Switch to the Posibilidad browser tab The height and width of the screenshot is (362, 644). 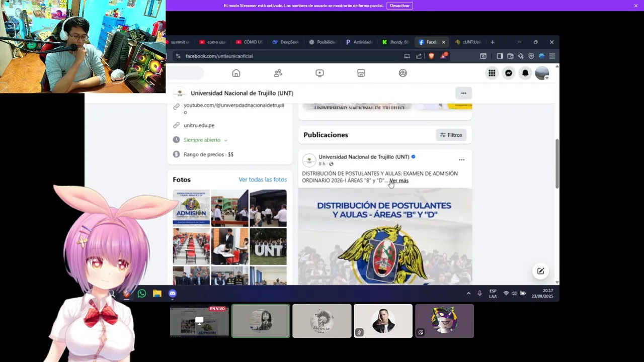323,42
